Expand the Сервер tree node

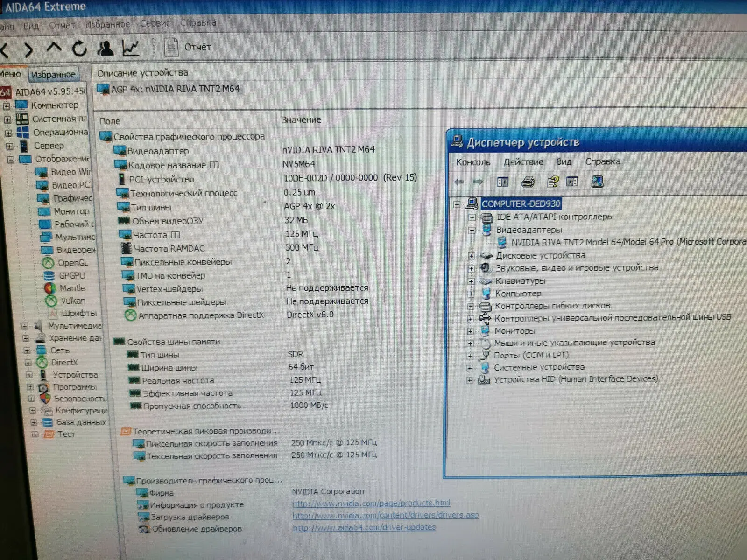[9, 147]
